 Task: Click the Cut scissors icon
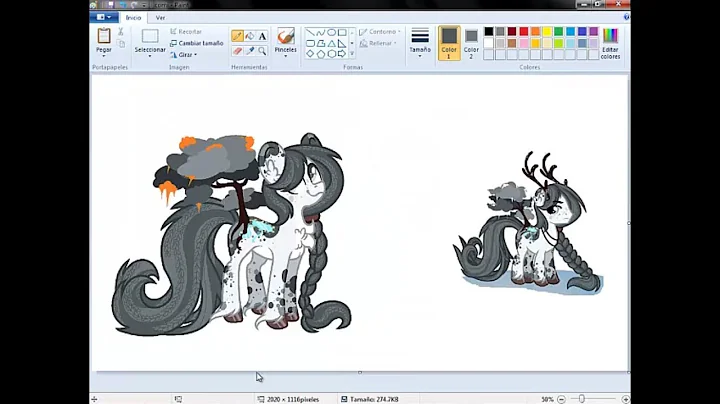pyautogui.click(x=121, y=31)
